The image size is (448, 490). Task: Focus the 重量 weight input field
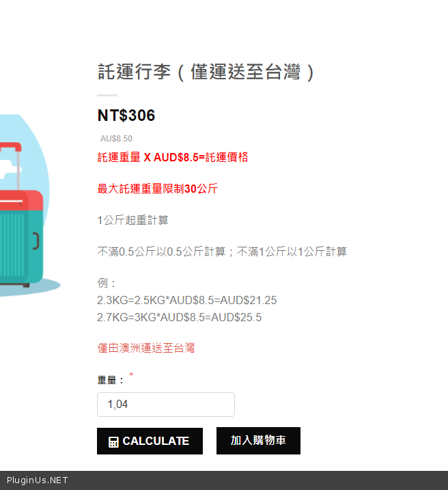166,405
